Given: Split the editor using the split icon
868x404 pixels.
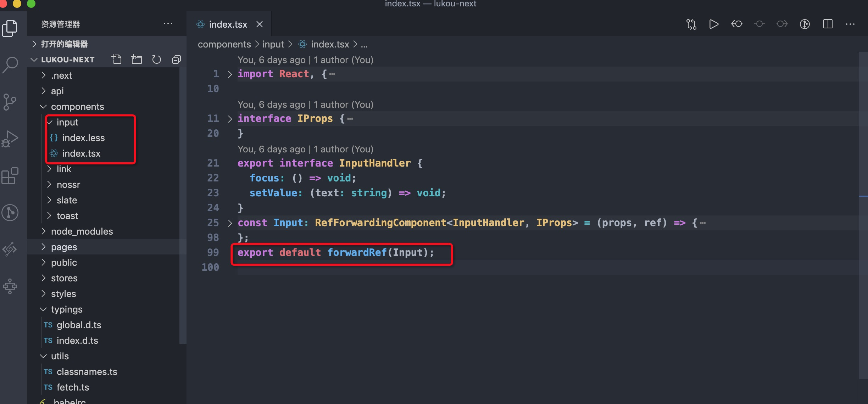Looking at the screenshot, I should coord(828,24).
